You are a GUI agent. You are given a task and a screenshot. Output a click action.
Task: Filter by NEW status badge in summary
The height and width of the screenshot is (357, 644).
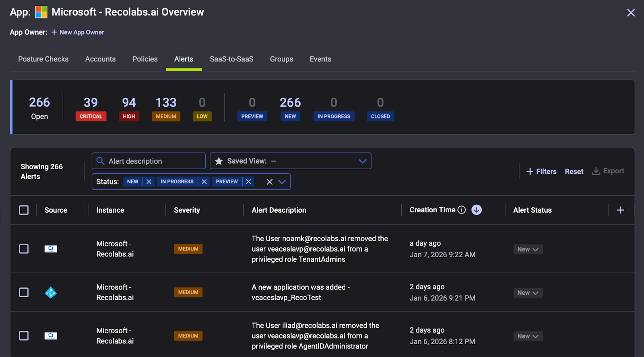(x=290, y=116)
